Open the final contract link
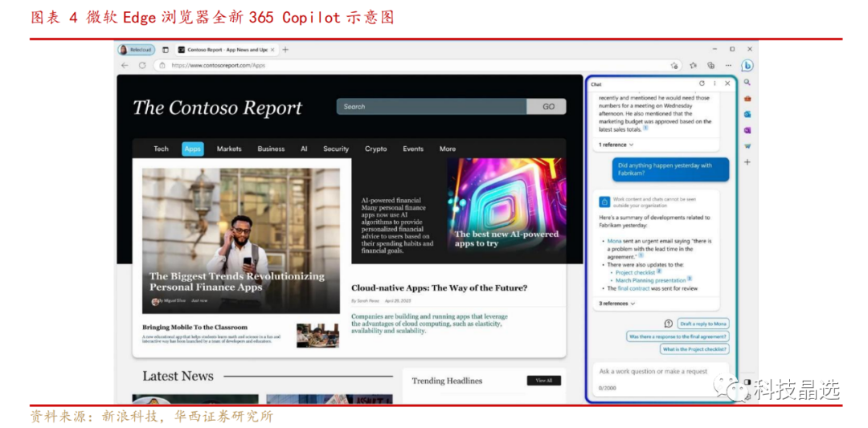The height and width of the screenshot is (428, 868). click(x=634, y=288)
